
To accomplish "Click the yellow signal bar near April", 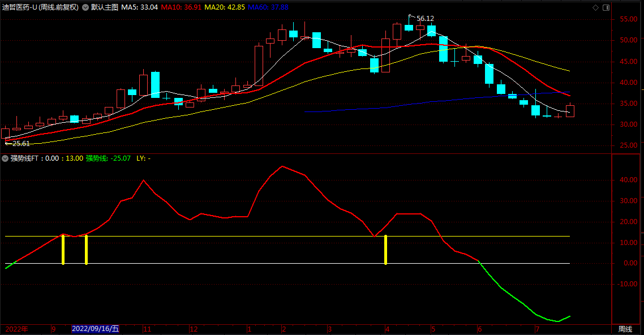I will point(385,250).
